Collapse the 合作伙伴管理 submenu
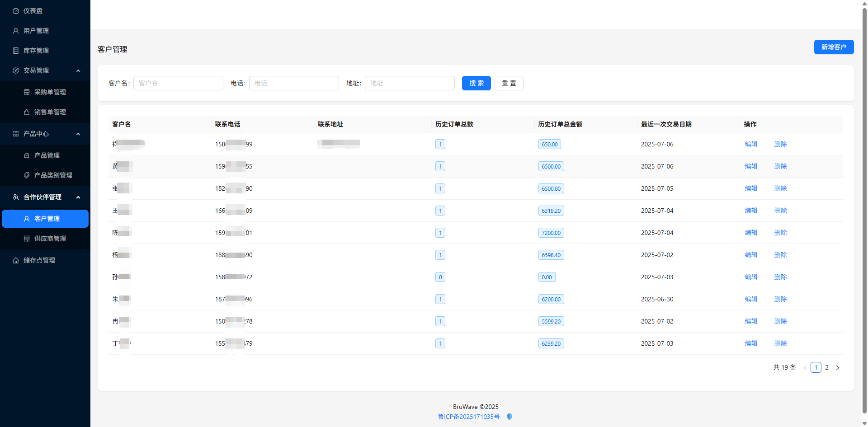868x427 pixels. (78, 197)
